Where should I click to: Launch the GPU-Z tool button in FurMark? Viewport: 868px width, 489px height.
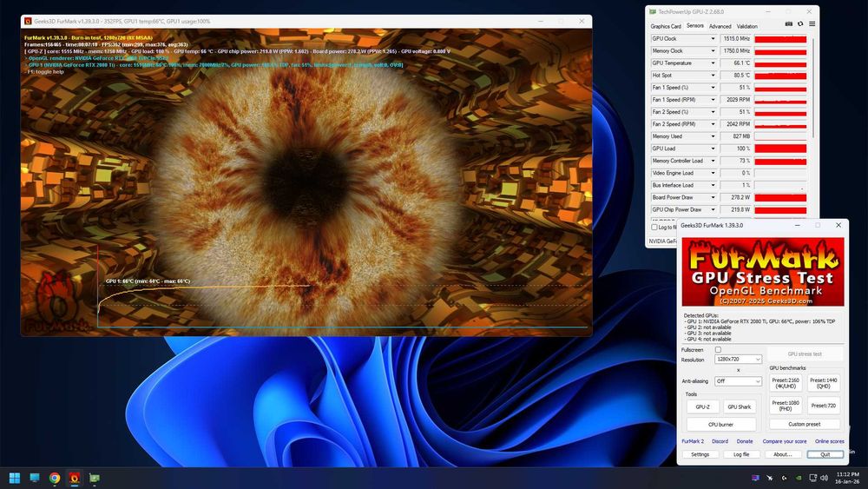point(702,407)
